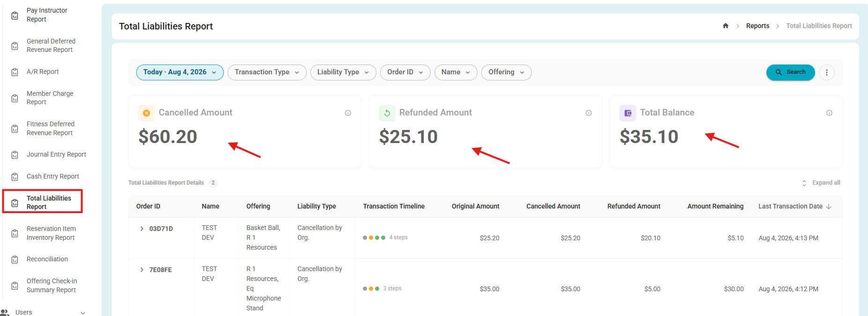Click the Order ID column header
Viewport: 868px width, 316px height.
[148, 206]
